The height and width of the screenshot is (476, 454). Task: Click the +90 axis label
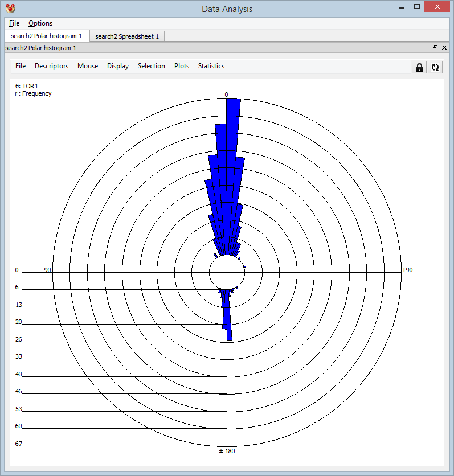click(x=407, y=270)
